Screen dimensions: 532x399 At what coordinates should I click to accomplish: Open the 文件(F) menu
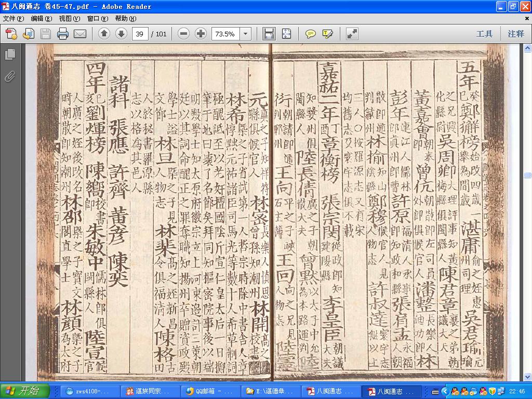point(13,18)
